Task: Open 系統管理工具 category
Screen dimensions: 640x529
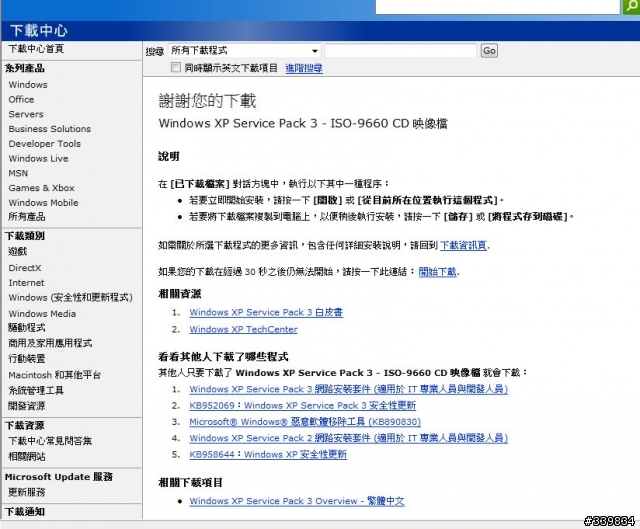Action: coord(36,391)
